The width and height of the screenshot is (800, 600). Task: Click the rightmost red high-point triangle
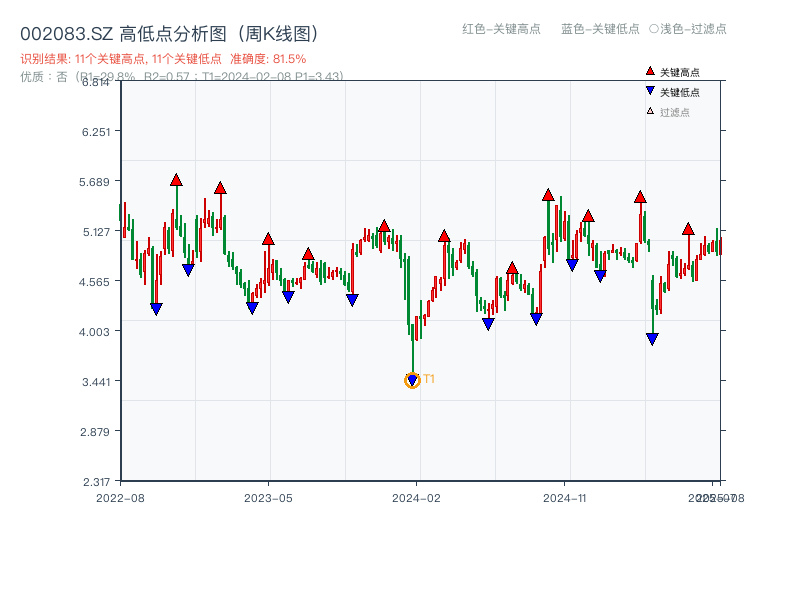click(688, 229)
